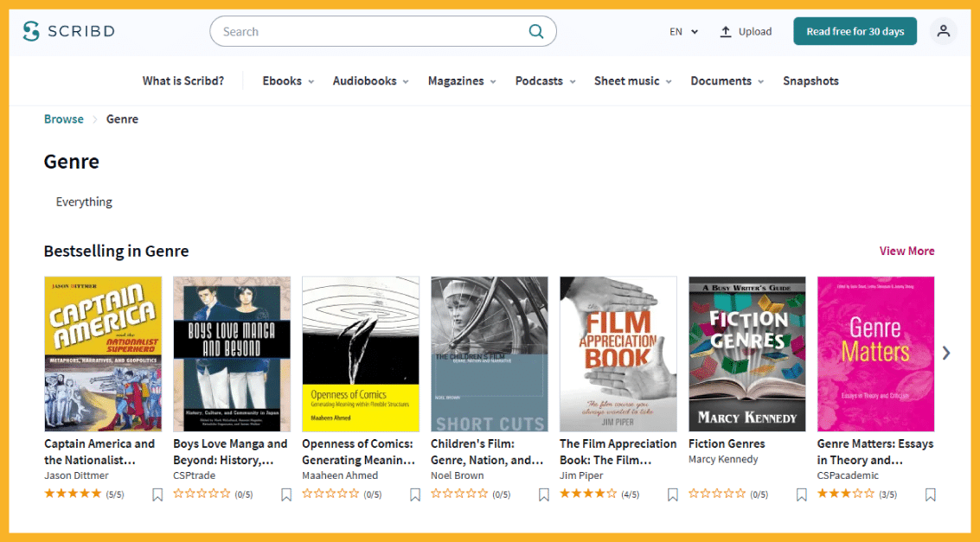This screenshot has height=542, width=980.
Task: Click CSPtrade publisher name
Action: [x=195, y=475]
